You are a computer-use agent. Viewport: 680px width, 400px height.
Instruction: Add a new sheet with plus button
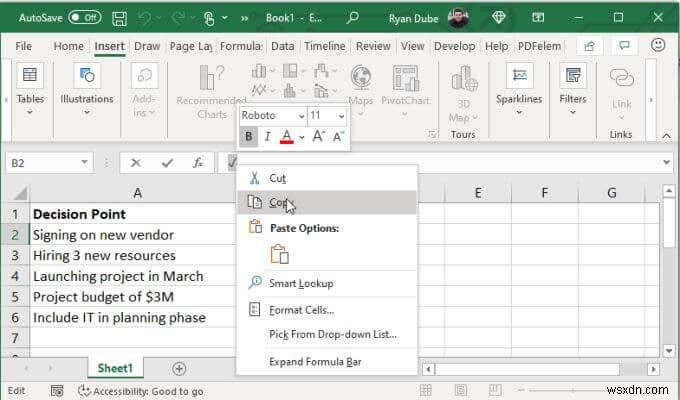[179, 369]
